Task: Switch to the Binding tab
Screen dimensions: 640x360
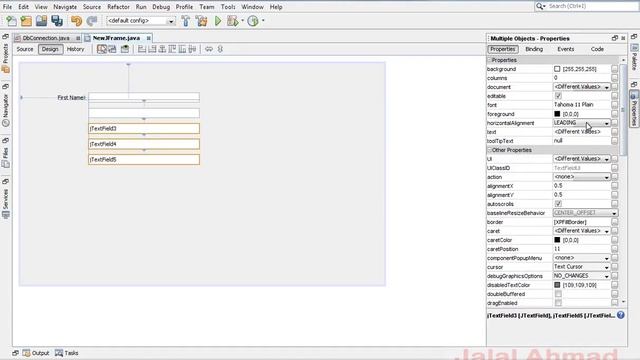Action: (534, 49)
